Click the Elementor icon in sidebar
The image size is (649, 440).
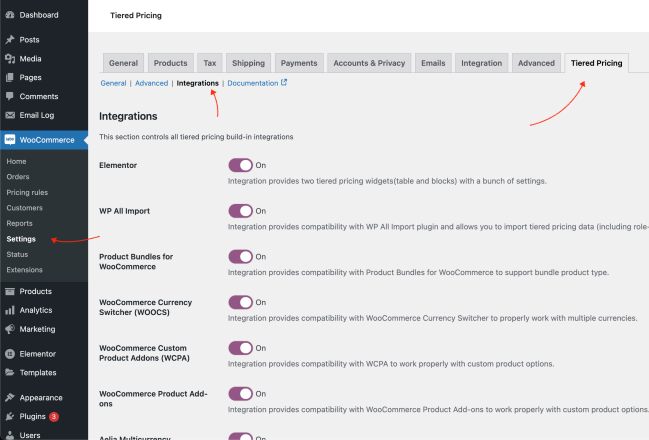tap(10, 353)
